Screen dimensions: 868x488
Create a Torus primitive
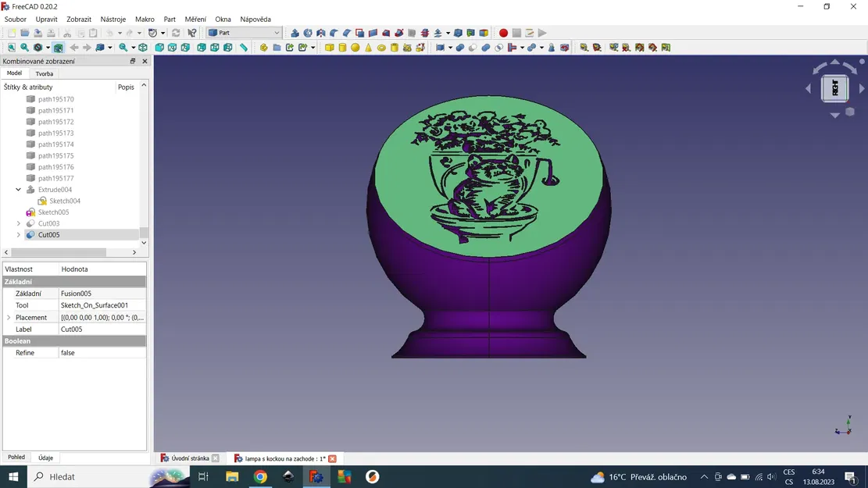(381, 48)
